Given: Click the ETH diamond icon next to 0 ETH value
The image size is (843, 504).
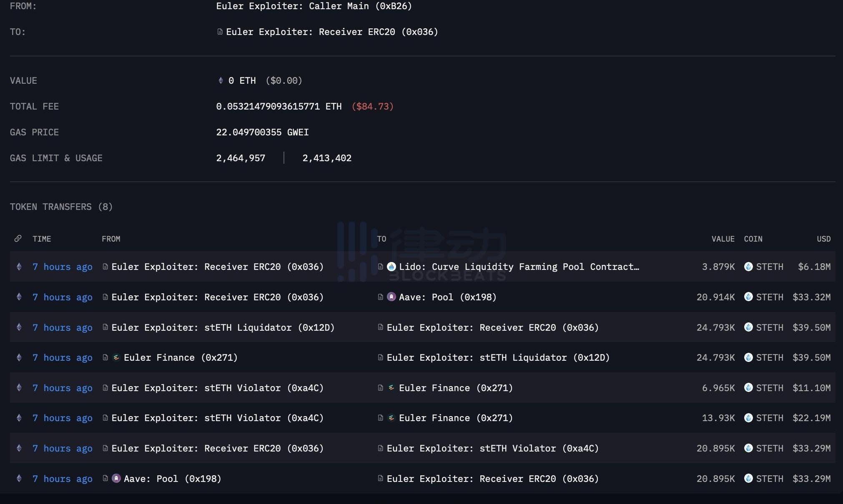Looking at the screenshot, I should (x=221, y=80).
